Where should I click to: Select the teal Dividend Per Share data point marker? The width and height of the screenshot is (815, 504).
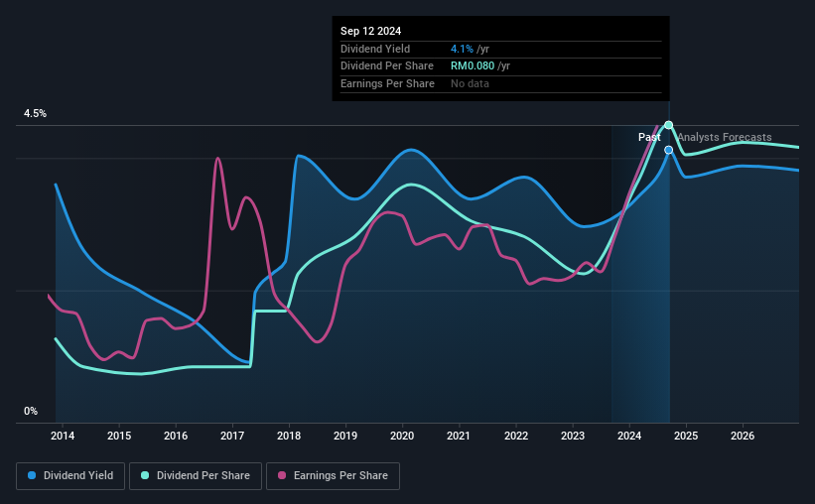669,125
